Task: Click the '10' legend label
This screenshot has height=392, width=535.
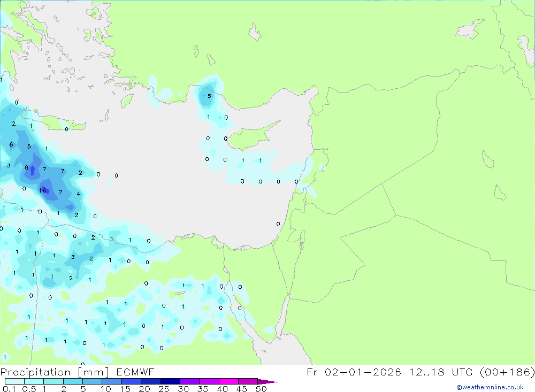Action: (105, 389)
